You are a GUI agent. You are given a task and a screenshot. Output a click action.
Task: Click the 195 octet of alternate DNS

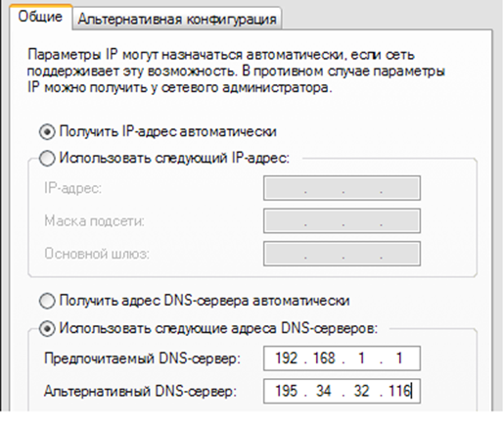287,391
